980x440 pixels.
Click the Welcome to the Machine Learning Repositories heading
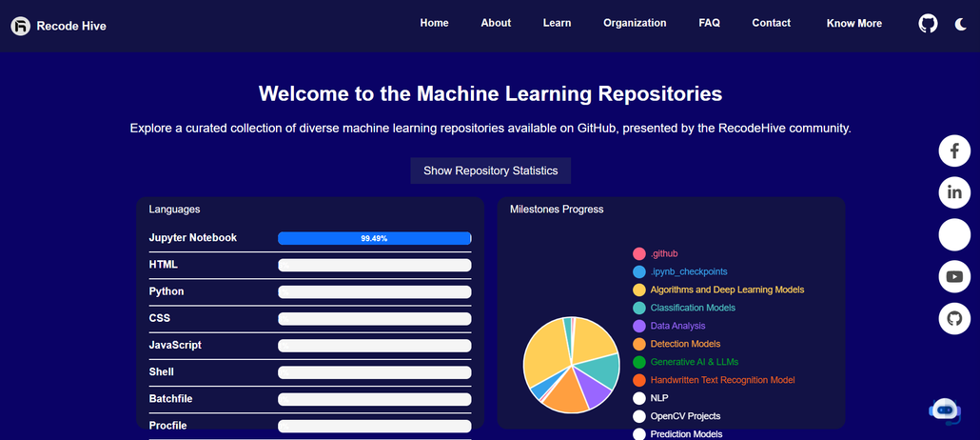[x=491, y=94]
